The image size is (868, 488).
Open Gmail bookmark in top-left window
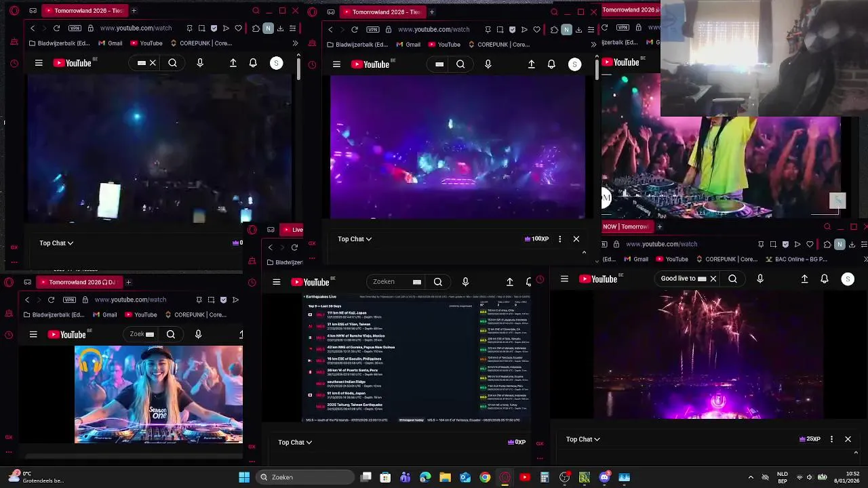111,43
